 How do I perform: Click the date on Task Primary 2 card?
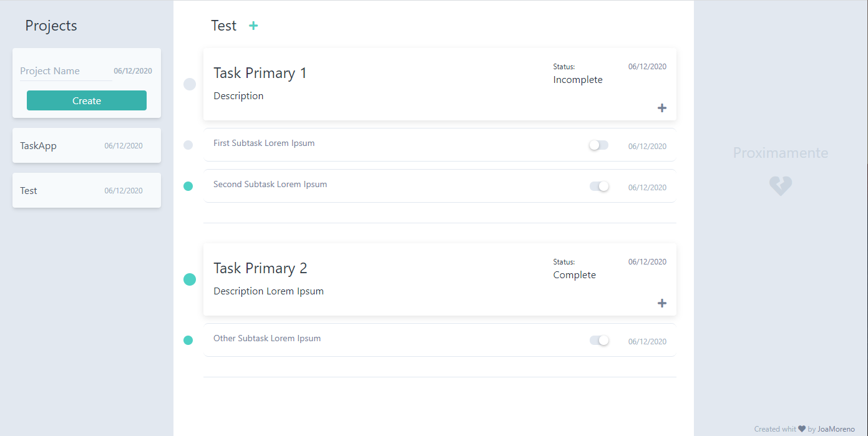[x=647, y=261]
